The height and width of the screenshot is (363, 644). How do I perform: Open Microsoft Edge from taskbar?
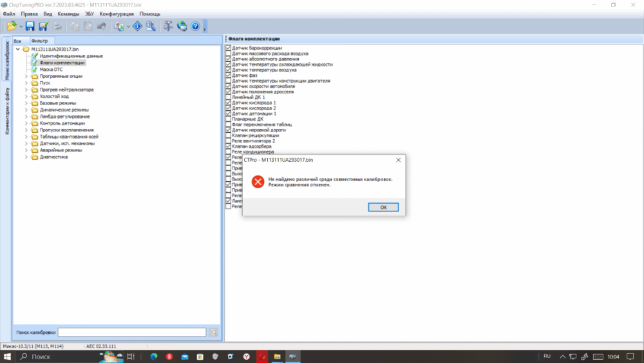click(x=154, y=357)
